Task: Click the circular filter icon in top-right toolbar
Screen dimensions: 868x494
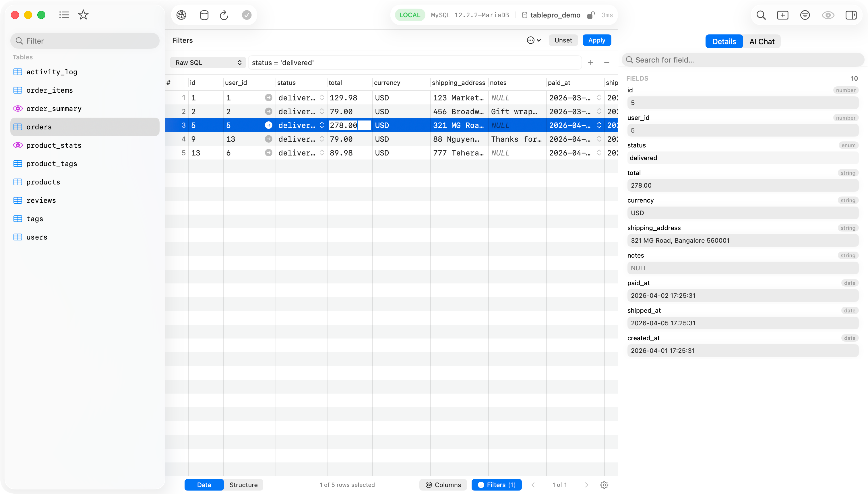Action: pyautogui.click(x=805, y=15)
